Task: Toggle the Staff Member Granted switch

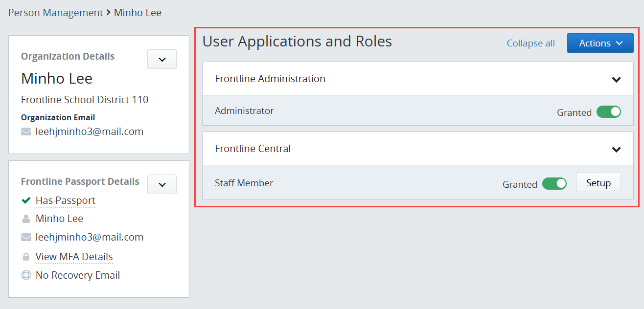Action: coord(554,184)
